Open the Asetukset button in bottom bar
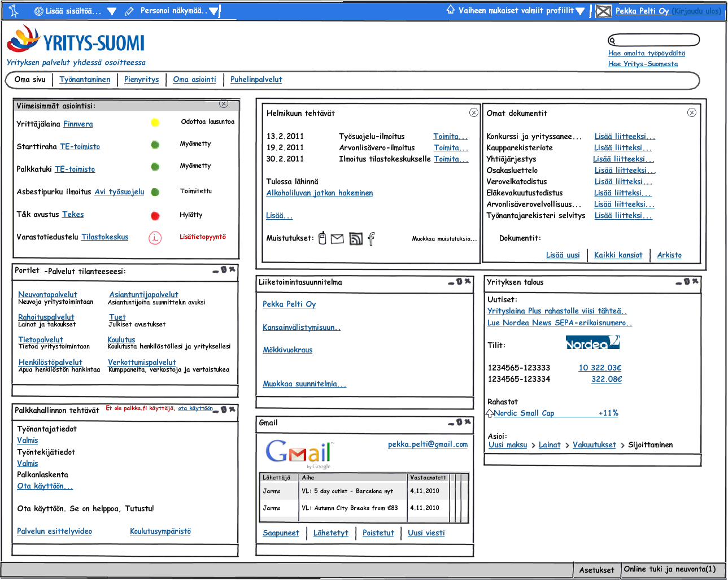728x580 pixels. pos(596,570)
